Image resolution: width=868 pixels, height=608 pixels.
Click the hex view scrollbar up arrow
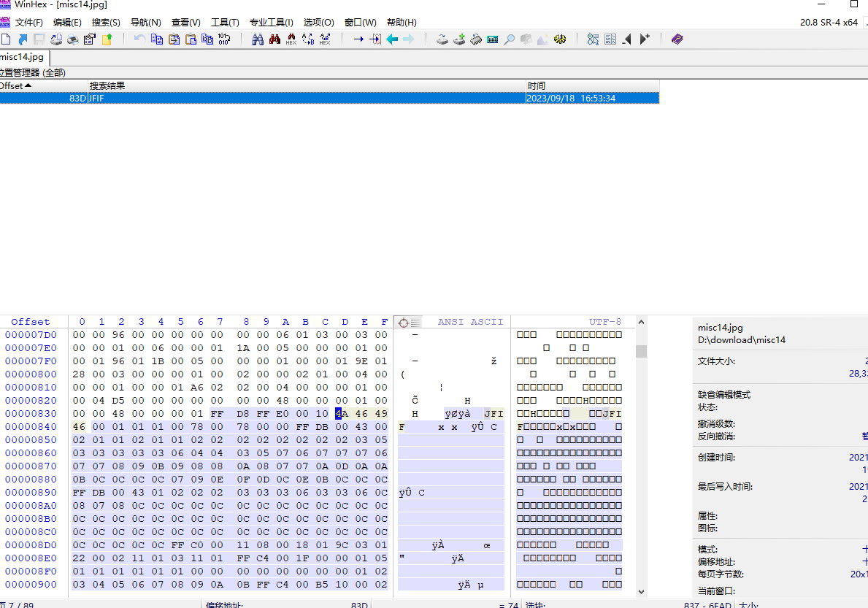pyautogui.click(x=641, y=322)
